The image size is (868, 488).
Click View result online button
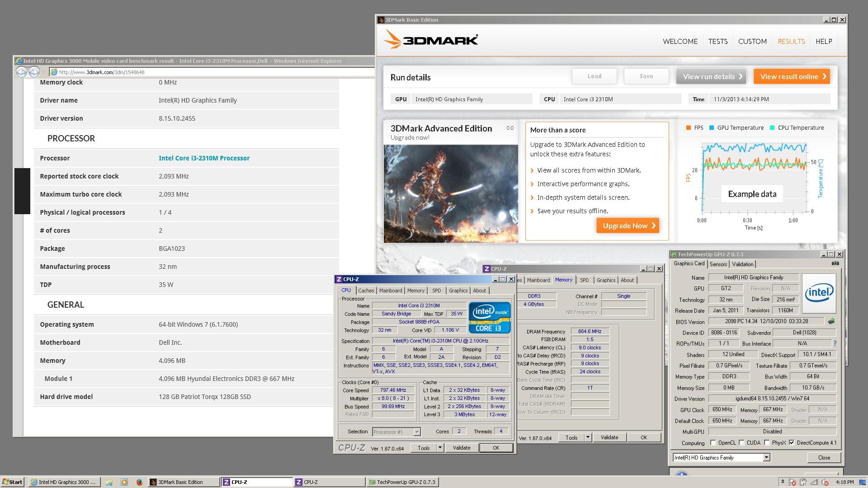point(792,76)
